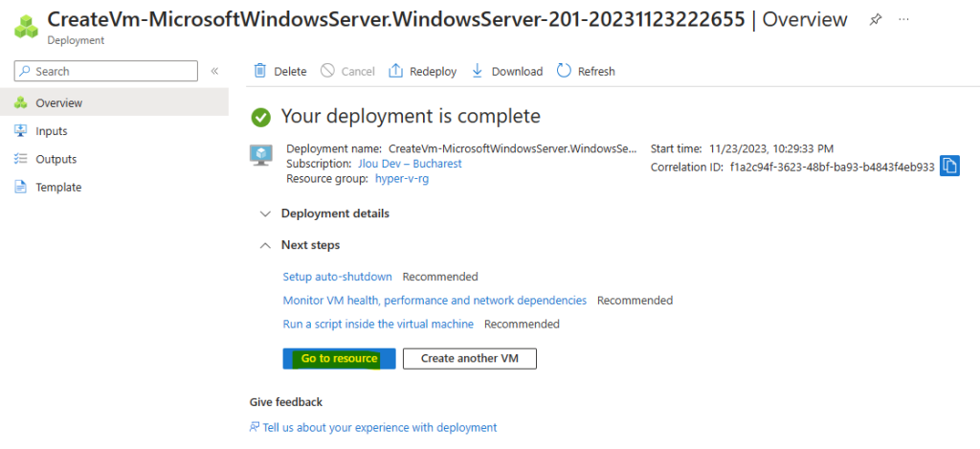The image size is (980, 449).
Task: Click the Refresh circular arrow icon
Action: click(x=564, y=71)
